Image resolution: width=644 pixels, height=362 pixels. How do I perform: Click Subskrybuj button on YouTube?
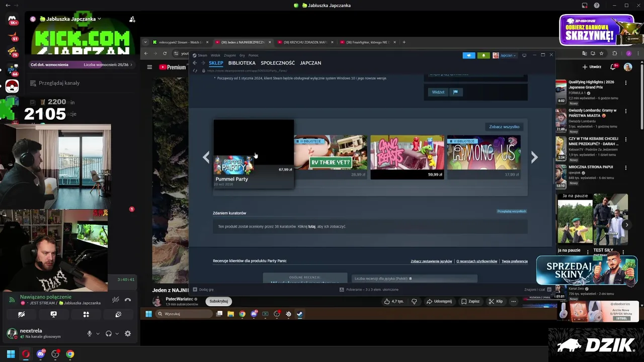(219, 301)
